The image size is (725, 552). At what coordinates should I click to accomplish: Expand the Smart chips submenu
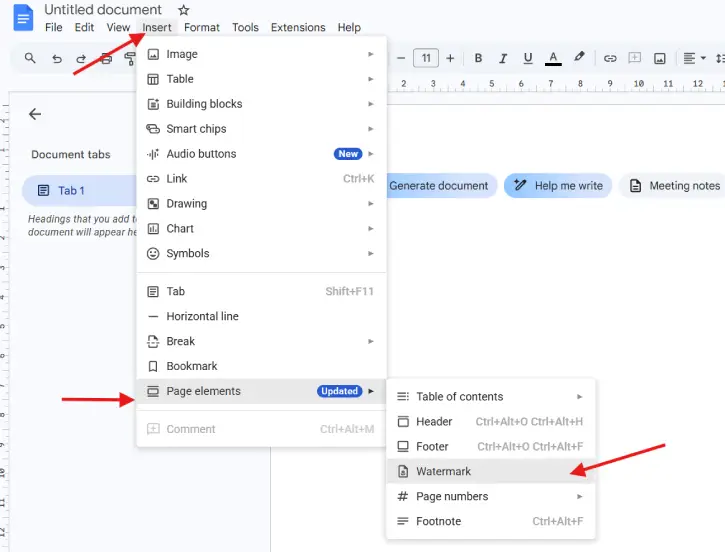(x=261, y=129)
